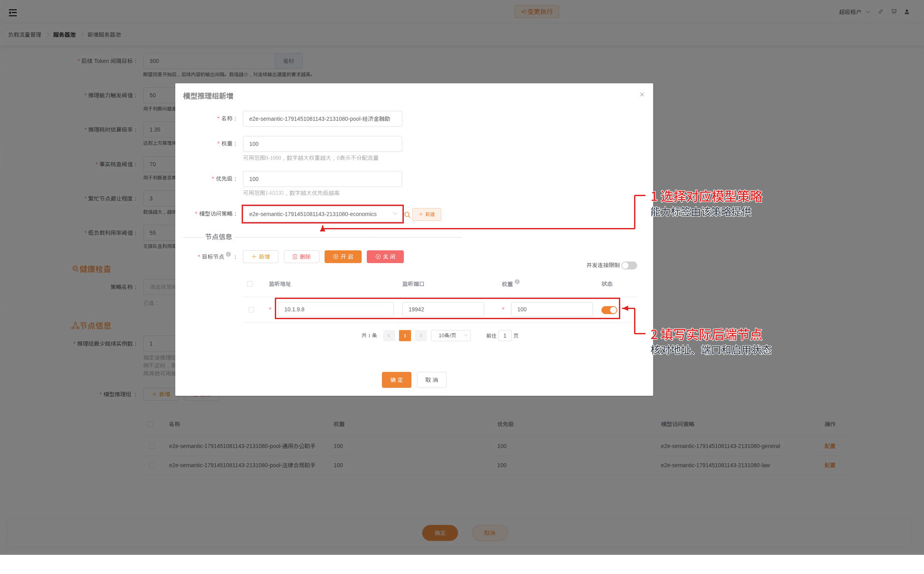The width and height of the screenshot is (924, 574).
Task: Check the select-all checkbox in the 模型推理组 table
Action: pyautogui.click(x=150, y=424)
